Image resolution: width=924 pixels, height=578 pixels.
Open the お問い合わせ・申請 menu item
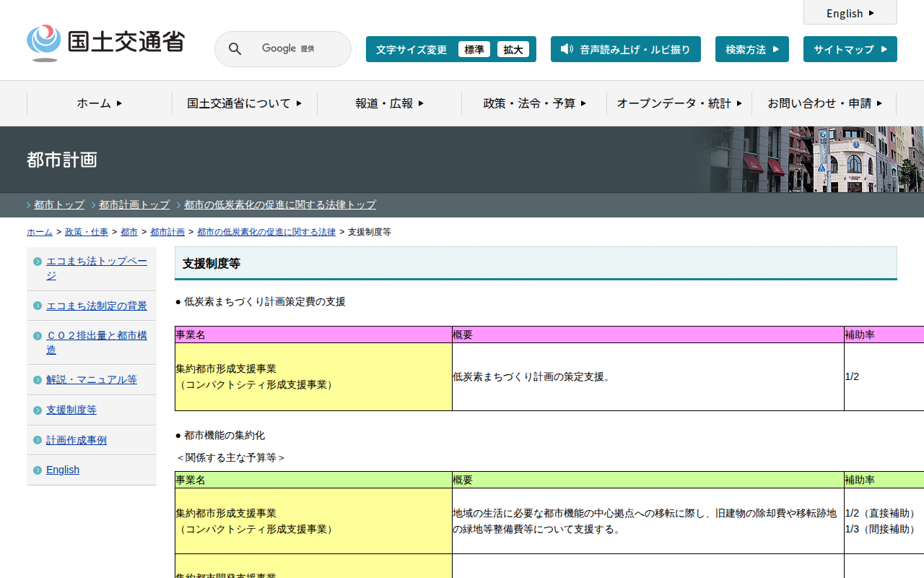tap(824, 103)
